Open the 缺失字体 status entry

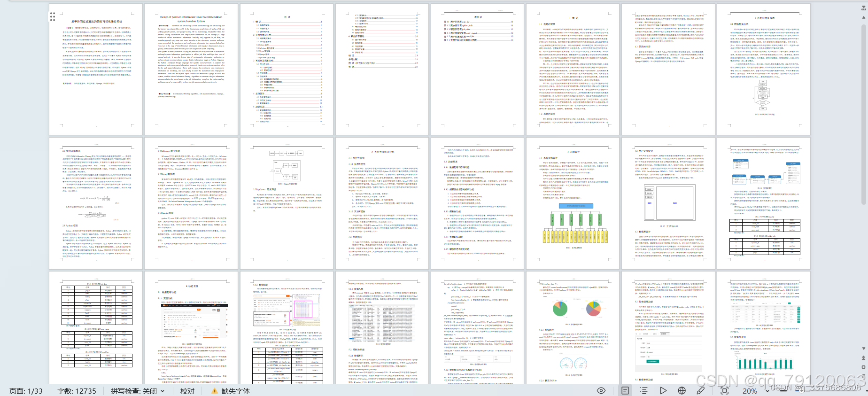click(x=235, y=391)
